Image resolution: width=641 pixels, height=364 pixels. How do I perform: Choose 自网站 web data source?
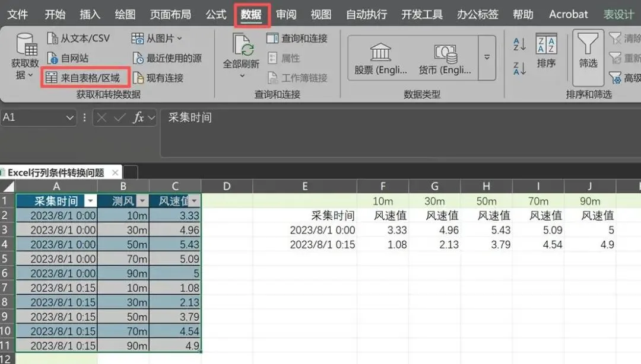[68, 58]
